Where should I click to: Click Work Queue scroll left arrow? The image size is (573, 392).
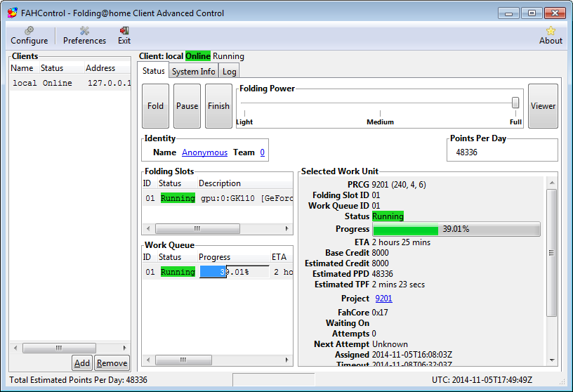point(148,360)
